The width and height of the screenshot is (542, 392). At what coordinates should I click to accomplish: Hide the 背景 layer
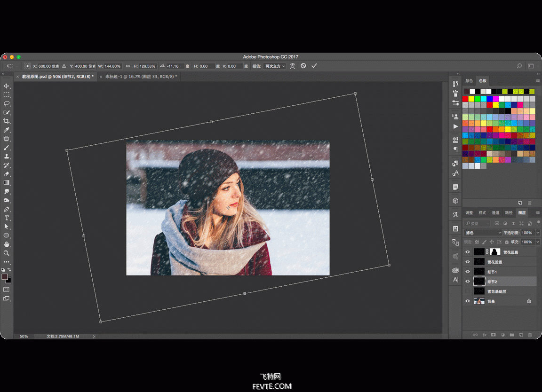click(468, 301)
